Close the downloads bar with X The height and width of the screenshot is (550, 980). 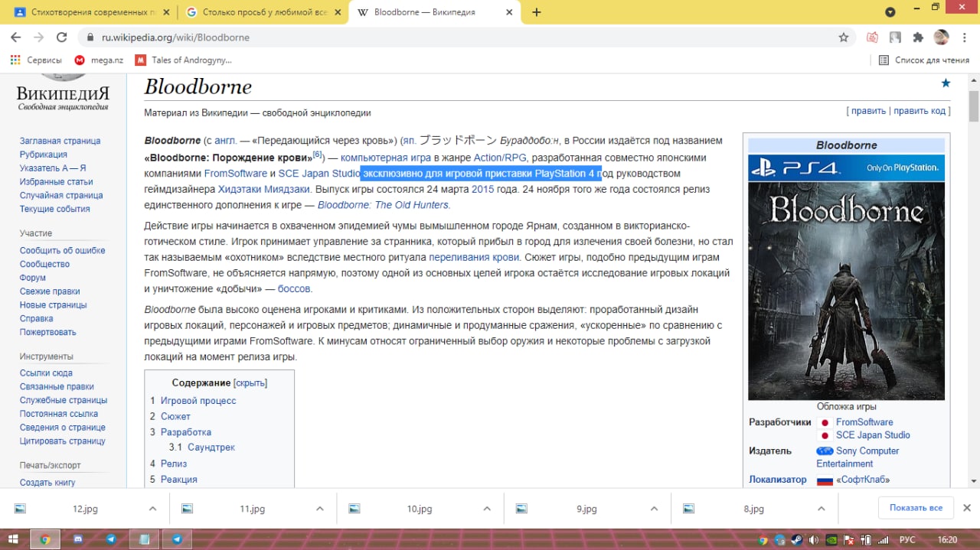click(x=966, y=508)
